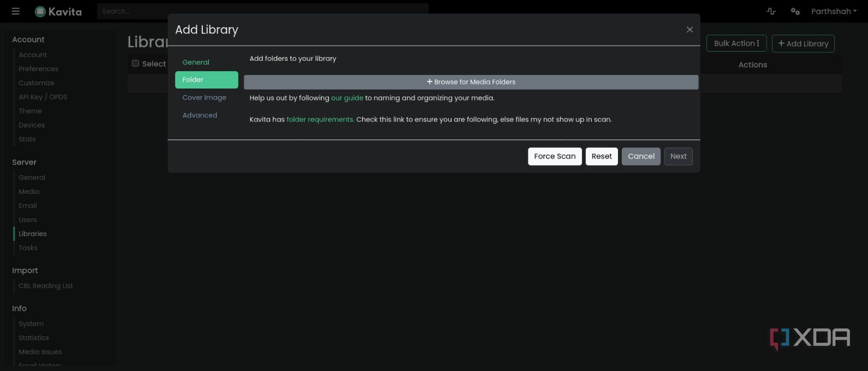Screen dimensions: 868x371
Task: Open Stats under Account
Action: tap(27, 140)
